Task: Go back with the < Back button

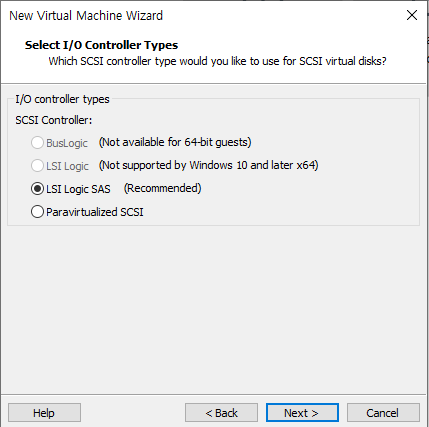Action: pos(221,413)
